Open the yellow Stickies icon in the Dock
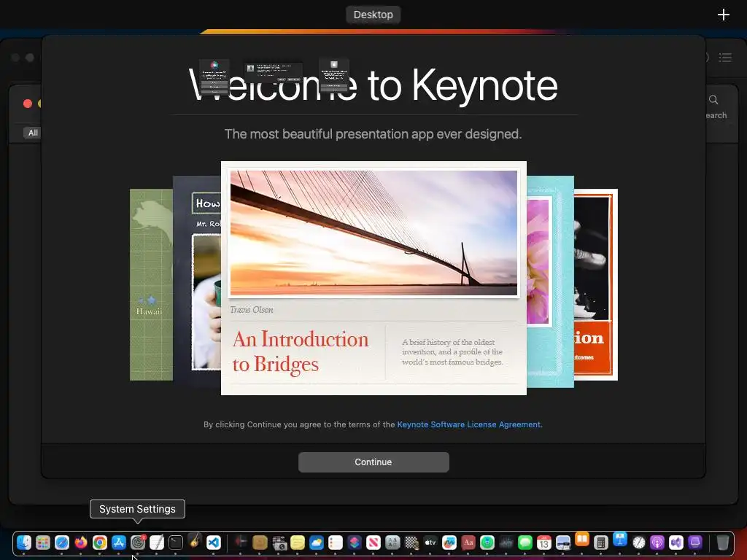Viewport: 747px width, 560px height. coord(298,542)
